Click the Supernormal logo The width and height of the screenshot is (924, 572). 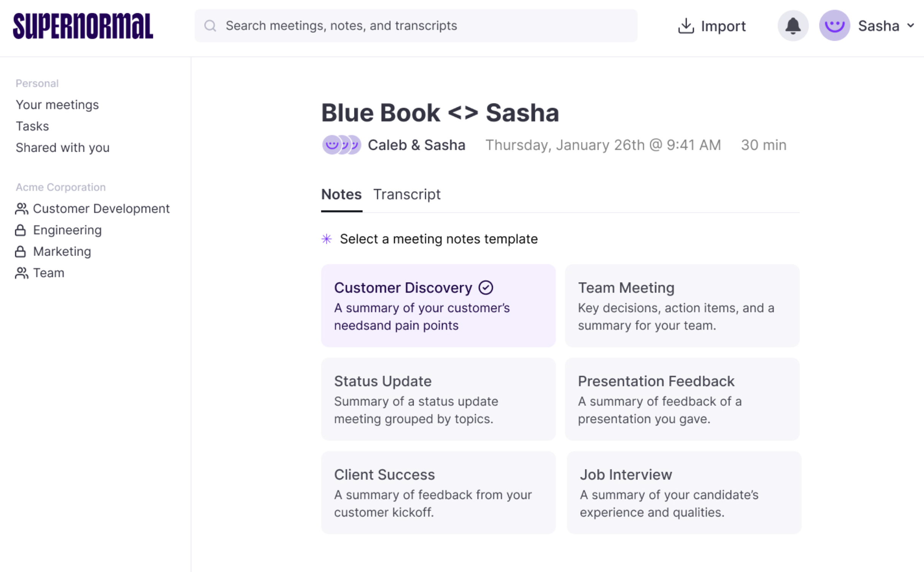83,26
